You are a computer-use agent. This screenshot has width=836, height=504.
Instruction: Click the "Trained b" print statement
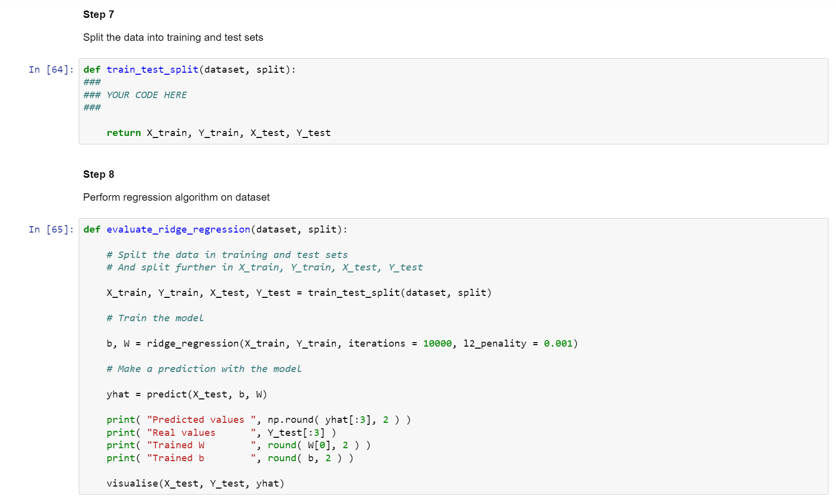click(229, 458)
